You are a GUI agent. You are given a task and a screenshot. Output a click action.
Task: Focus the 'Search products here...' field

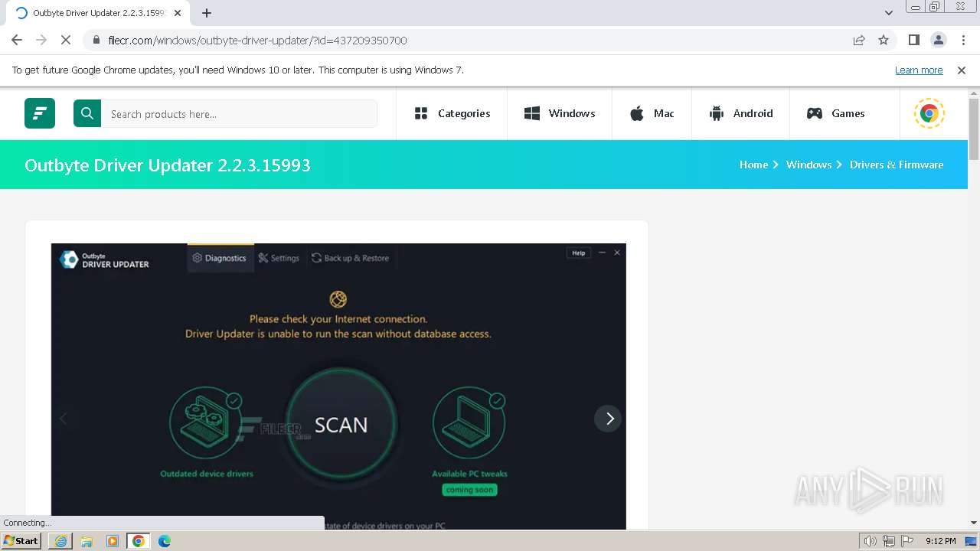pos(239,114)
